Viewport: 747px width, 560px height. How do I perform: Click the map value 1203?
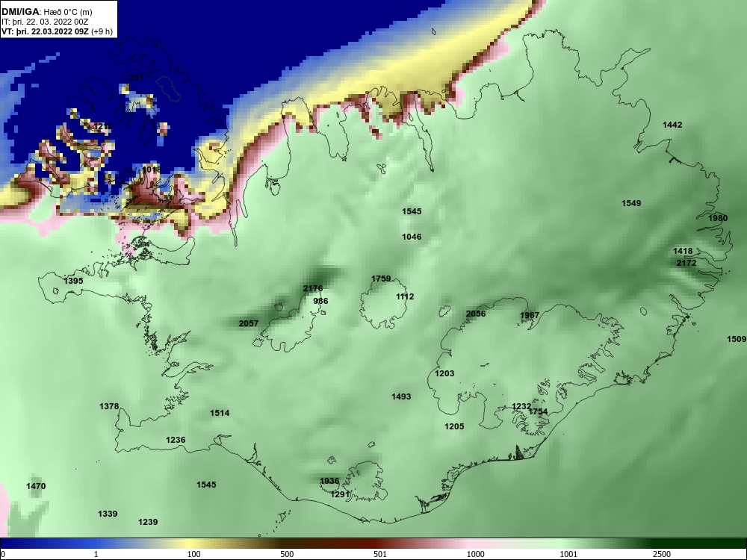tap(444, 373)
